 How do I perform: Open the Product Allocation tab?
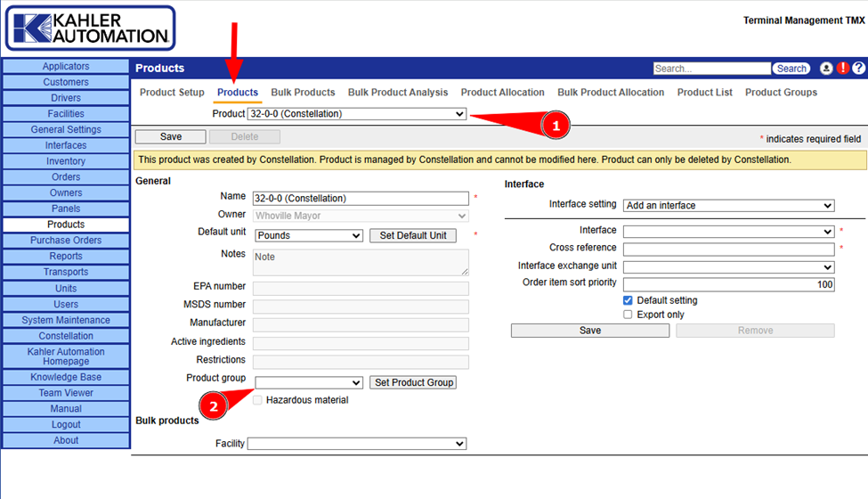click(502, 93)
